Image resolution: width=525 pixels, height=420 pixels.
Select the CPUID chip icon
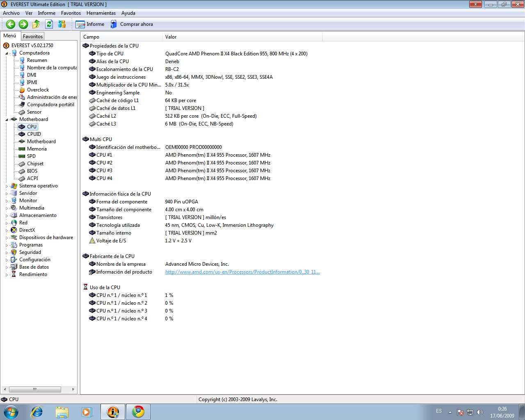(x=22, y=134)
